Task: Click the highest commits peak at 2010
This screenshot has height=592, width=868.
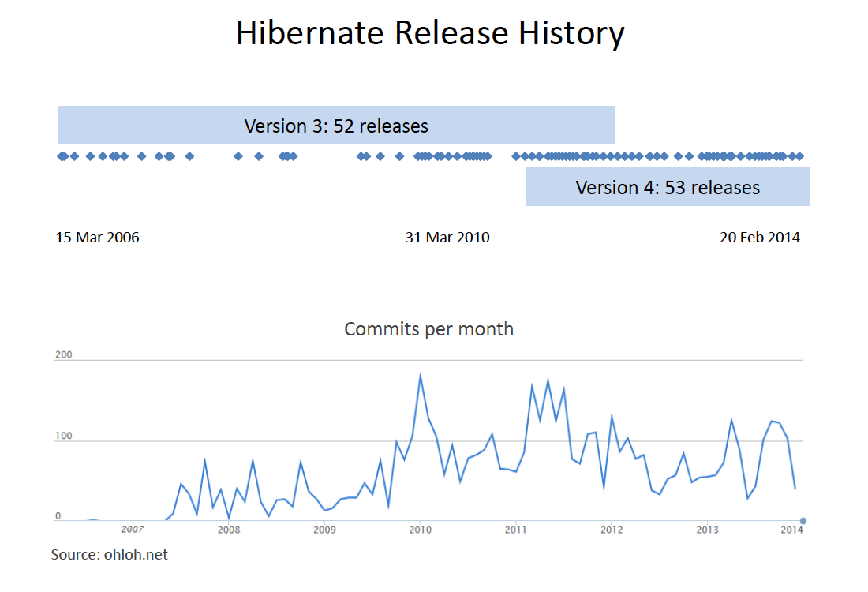Action: (420, 375)
